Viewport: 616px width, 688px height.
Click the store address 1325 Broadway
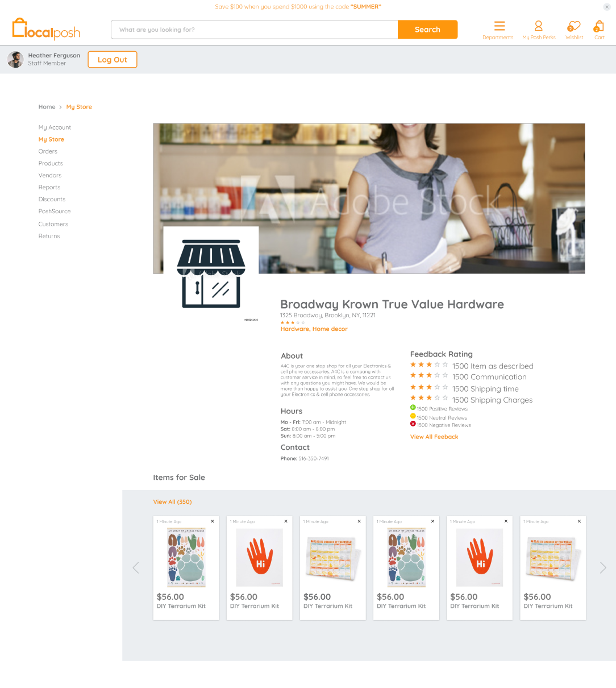[328, 315]
